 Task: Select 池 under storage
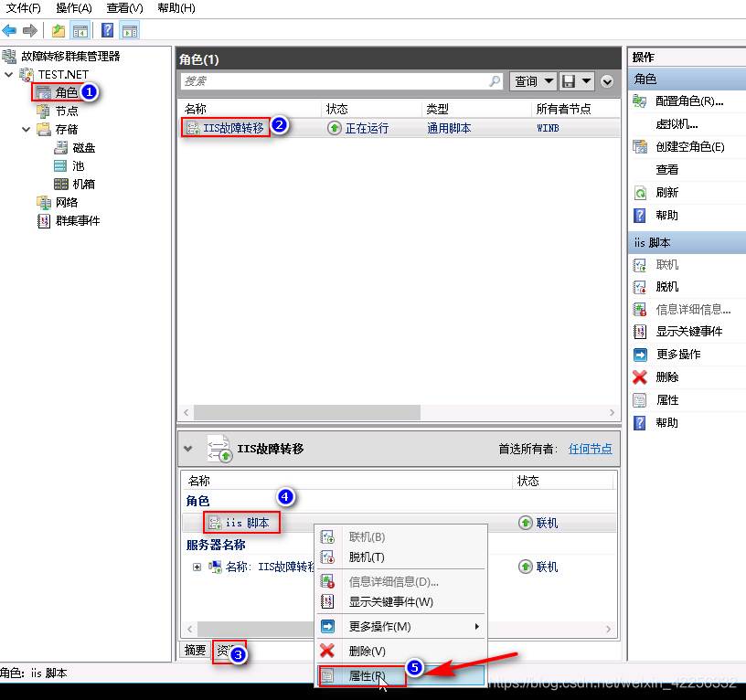coord(78,166)
